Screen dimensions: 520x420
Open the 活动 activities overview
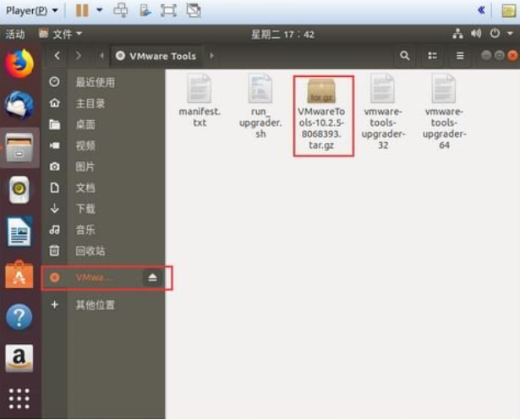click(15, 34)
